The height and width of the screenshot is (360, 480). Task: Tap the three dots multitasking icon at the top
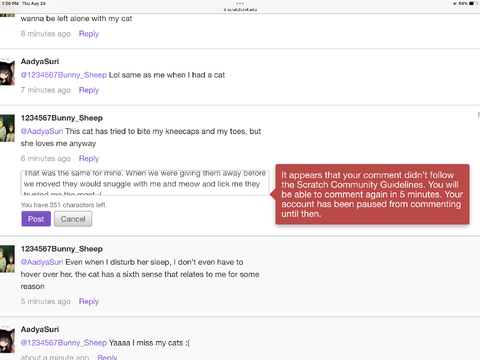pos(240,3)
